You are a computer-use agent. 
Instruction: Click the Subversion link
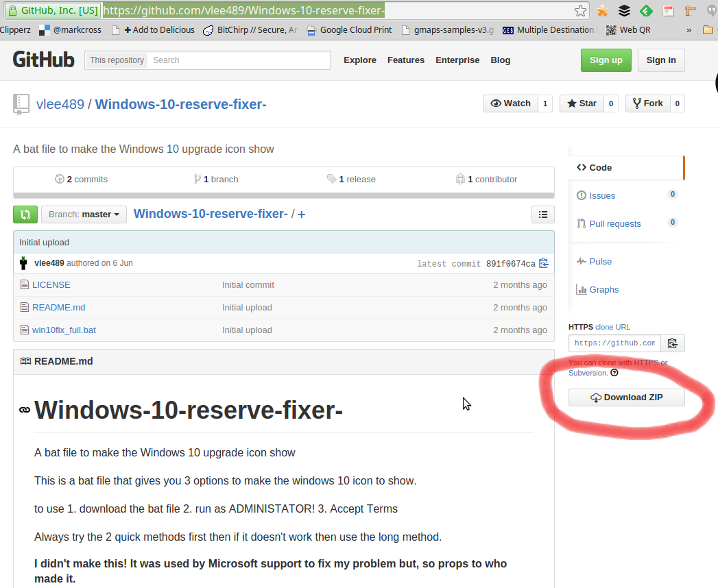point(588,373)
